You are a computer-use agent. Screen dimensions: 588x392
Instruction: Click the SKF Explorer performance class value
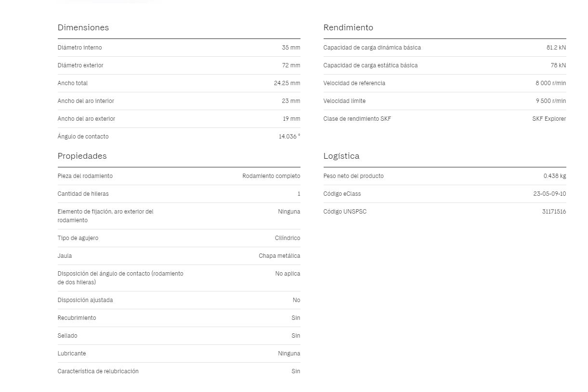coord(549,119)
